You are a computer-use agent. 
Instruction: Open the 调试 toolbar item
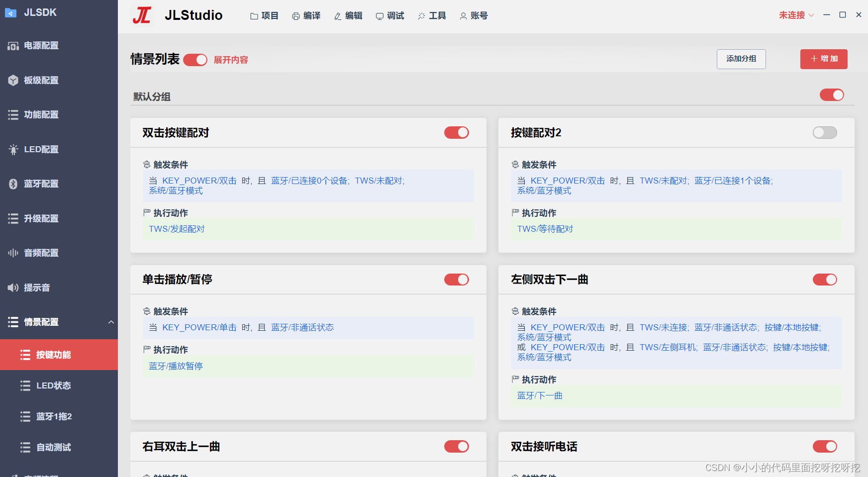390,15
